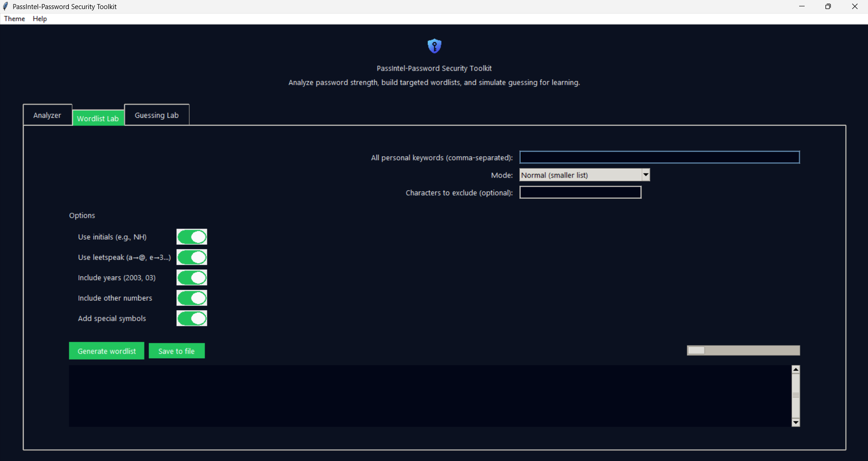Toggle Use leetspeak option off
Image resolution: width=868 pixels, height=461 pixels.
click(x=192, y=257)
